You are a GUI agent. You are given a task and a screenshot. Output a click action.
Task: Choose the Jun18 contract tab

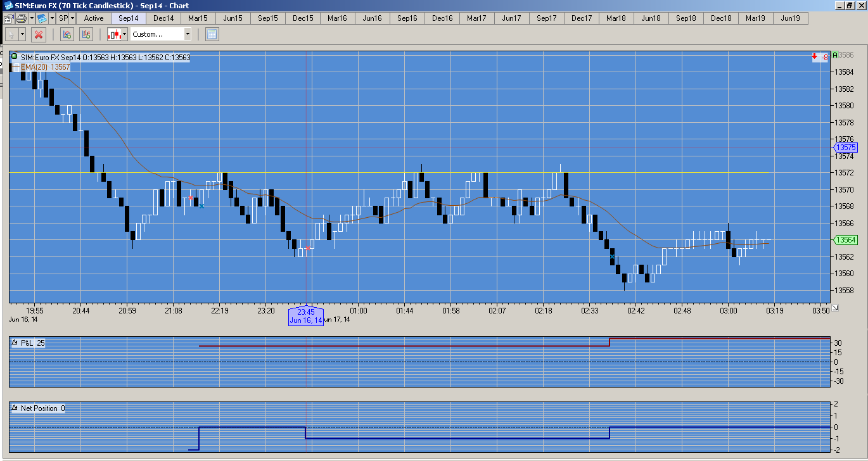(x=651, y=18)
